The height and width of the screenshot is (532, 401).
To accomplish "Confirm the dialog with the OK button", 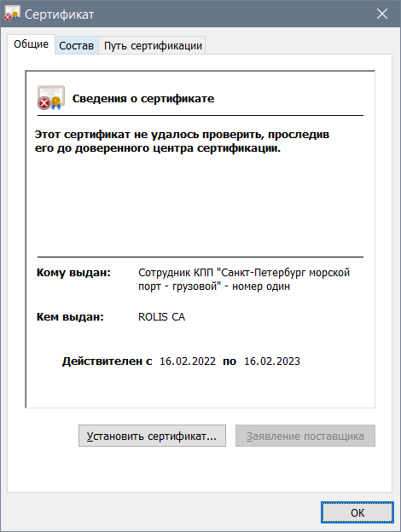I will pyautogui.click(x=357, y=512).
